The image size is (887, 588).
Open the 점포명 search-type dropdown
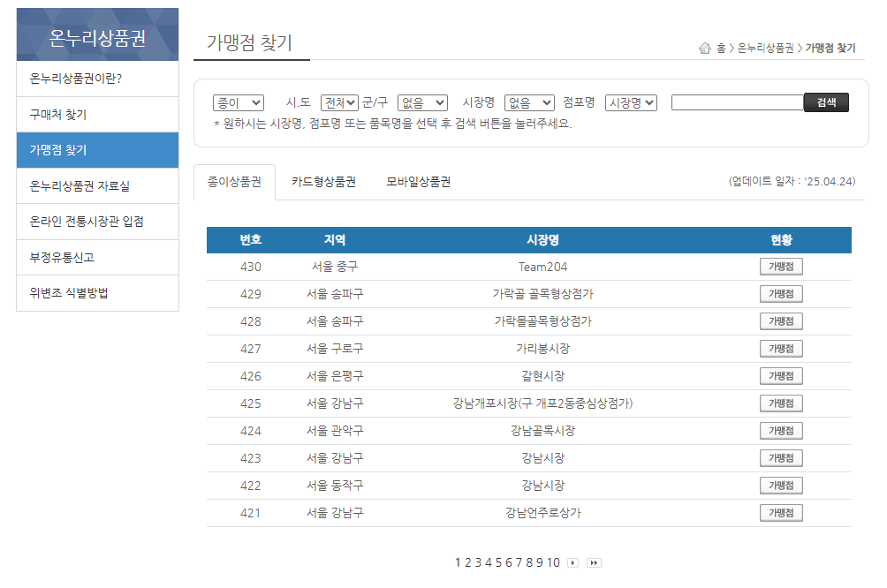point(629,102)
